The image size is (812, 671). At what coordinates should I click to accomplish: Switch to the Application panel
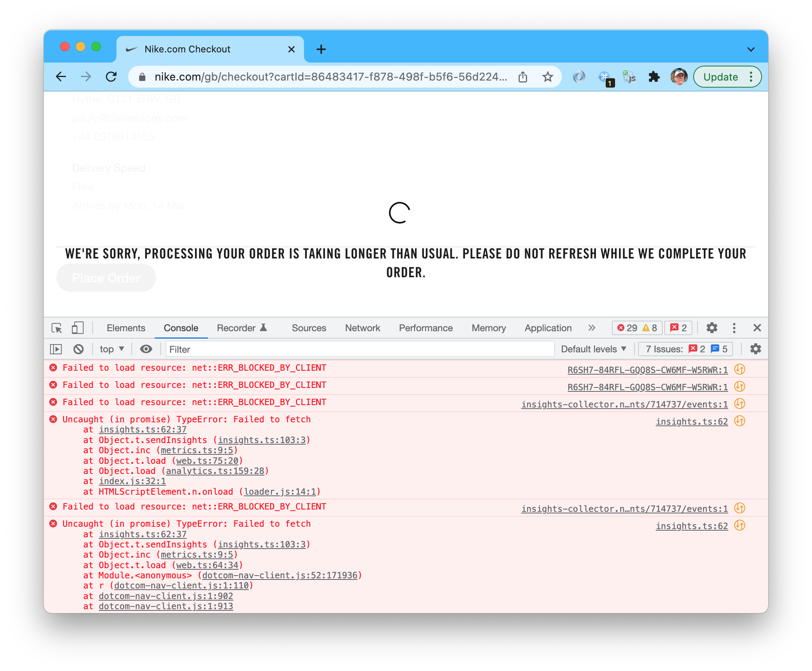point(548,328)
